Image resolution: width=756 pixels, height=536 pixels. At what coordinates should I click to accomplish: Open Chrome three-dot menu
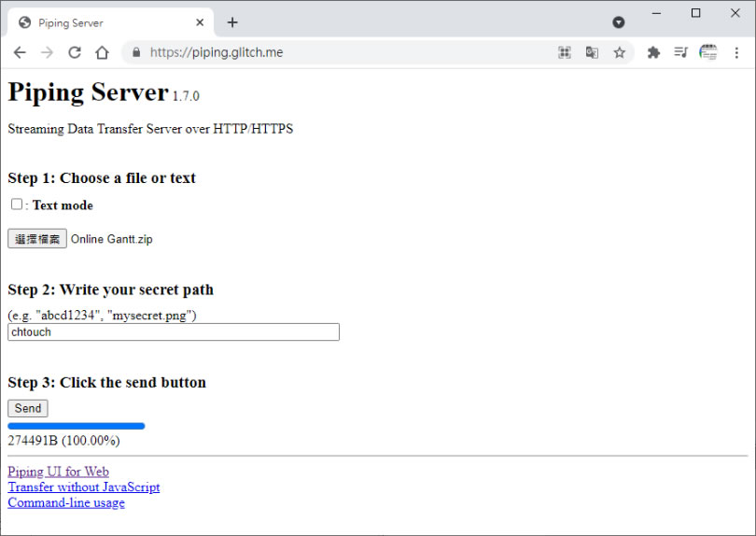click(736, 52)
